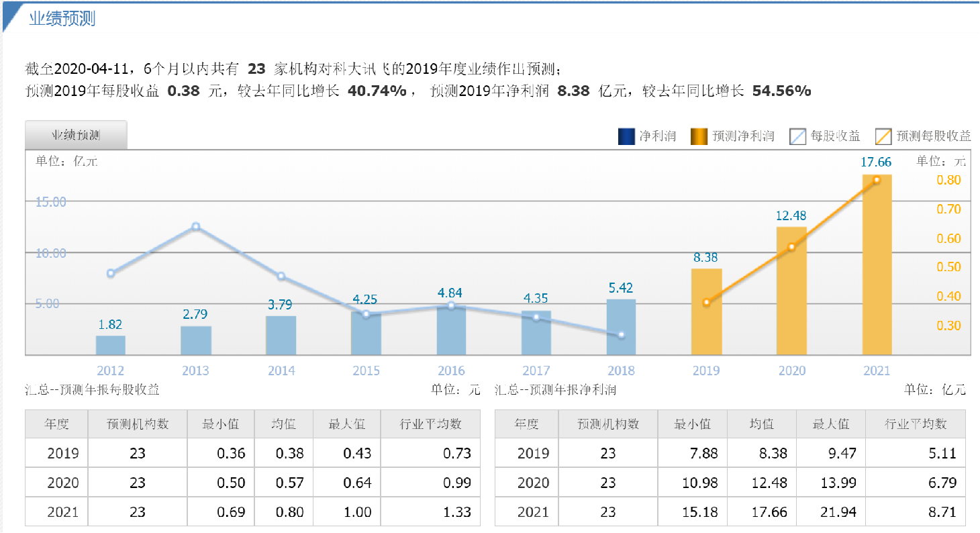The image size is (980, 533).
Task: Click the 2014 net profit bar
Action: pos(281,335)
